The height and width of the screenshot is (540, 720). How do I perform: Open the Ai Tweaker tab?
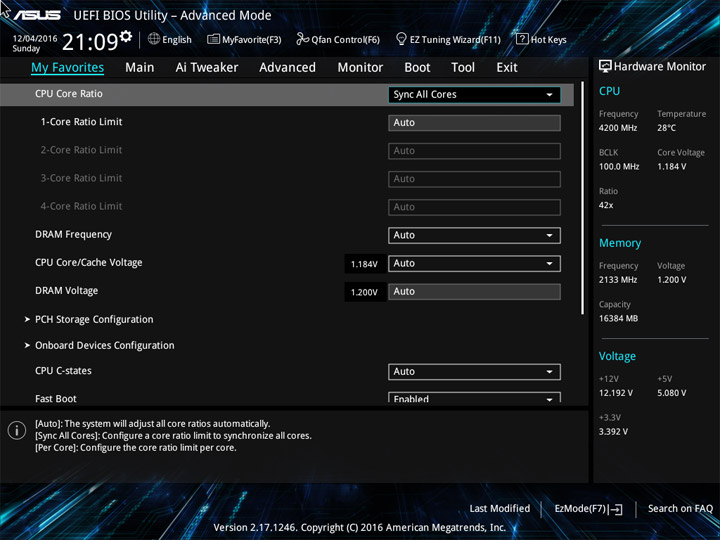coord(207,68)
